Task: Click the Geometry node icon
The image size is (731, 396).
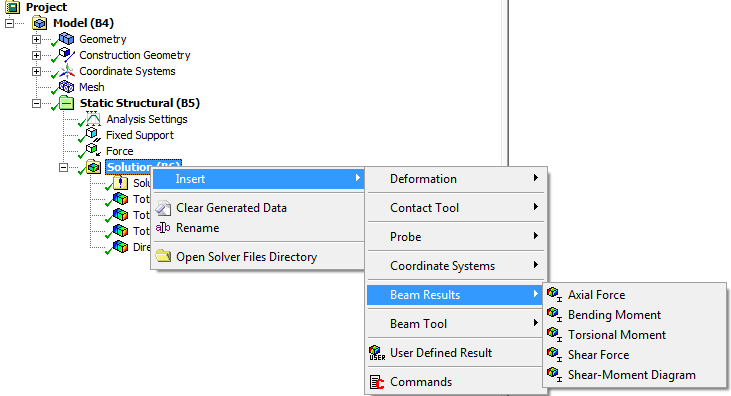Action: pos(66,39)
